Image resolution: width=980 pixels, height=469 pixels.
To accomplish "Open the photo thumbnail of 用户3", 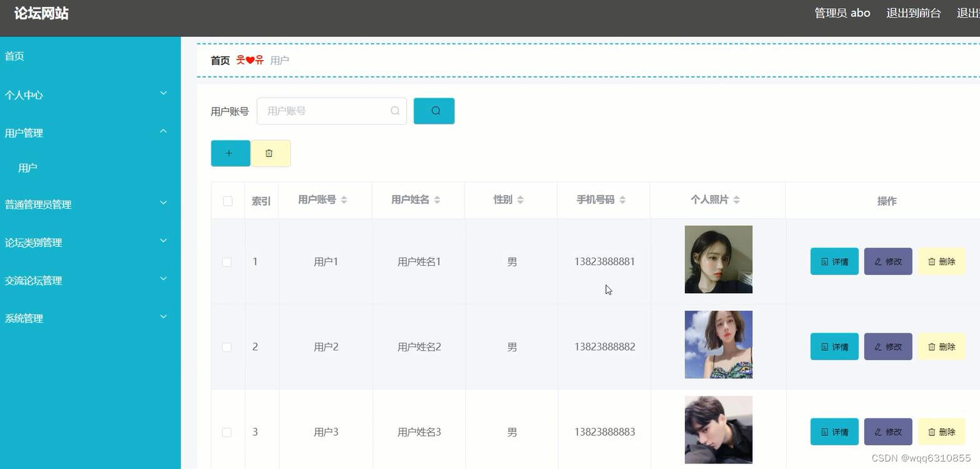I will coord(719,430).
